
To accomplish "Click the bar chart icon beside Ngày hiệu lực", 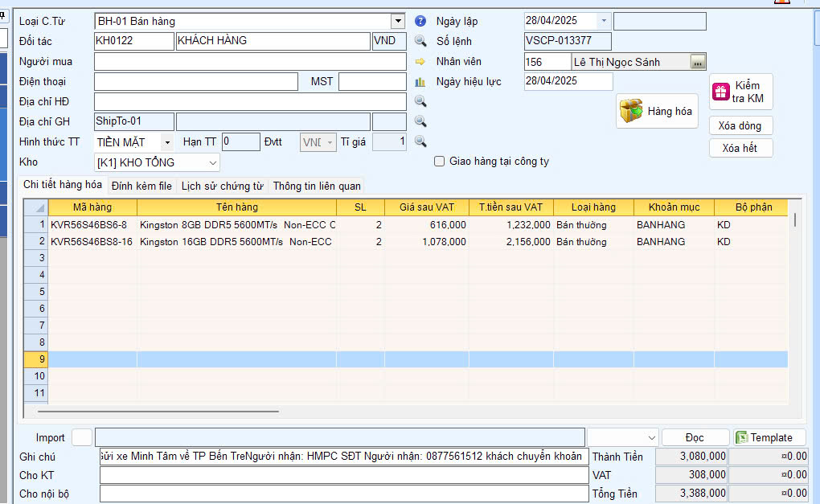I will pyautogui.click(x=420, y=81).
